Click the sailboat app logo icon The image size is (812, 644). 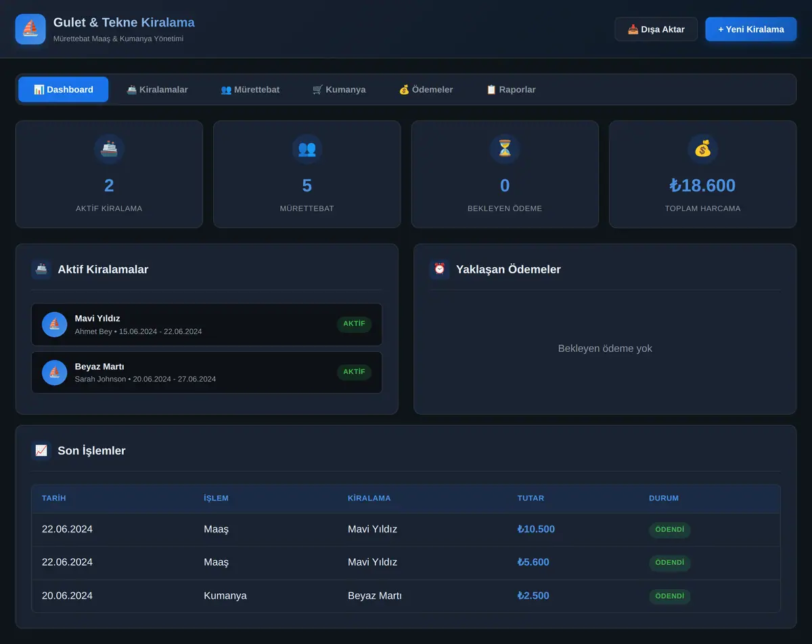[30, 29]
